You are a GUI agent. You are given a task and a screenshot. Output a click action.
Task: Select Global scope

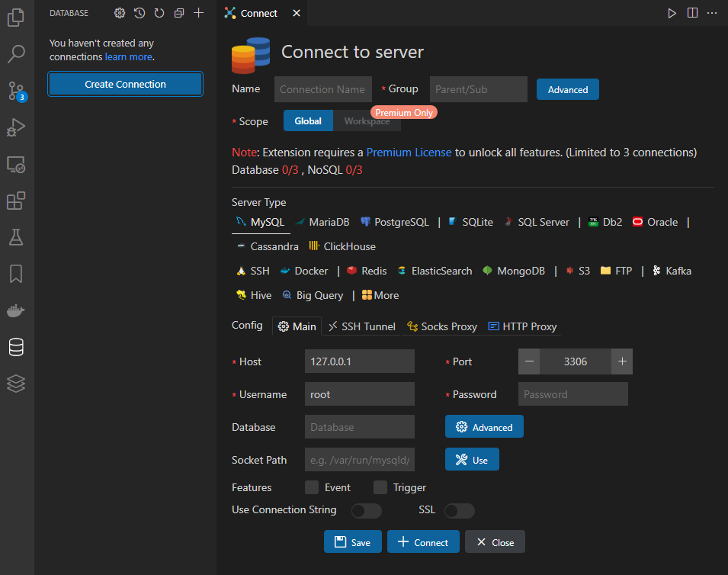point(308,120)
